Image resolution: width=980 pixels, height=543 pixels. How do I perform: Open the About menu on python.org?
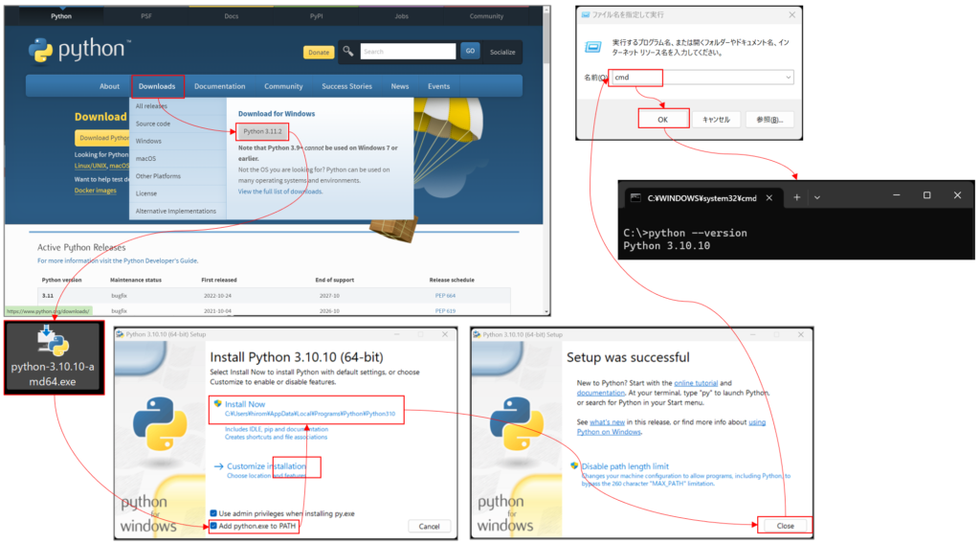pyautogui.click(x=109, y=86)
